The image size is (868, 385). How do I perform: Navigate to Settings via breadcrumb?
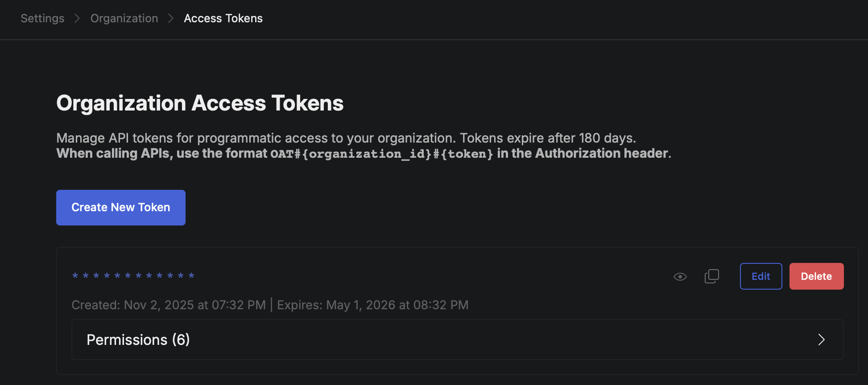click(42, 18)
